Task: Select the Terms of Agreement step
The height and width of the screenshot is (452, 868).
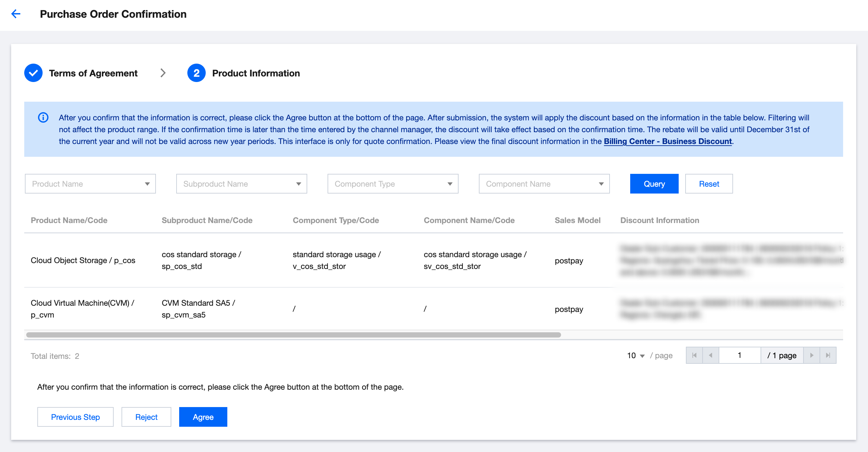Action: tap(93, 73)
